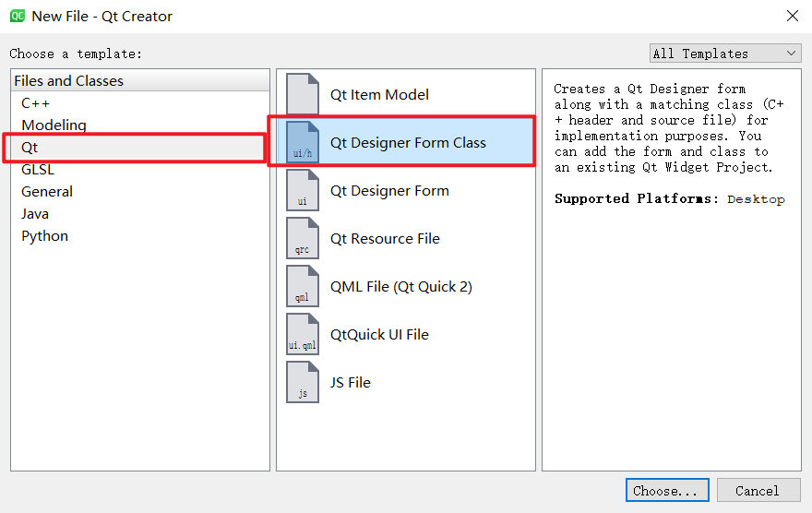812x513 pixels.
Task: Select the C++ category
Action: point(140,103)
